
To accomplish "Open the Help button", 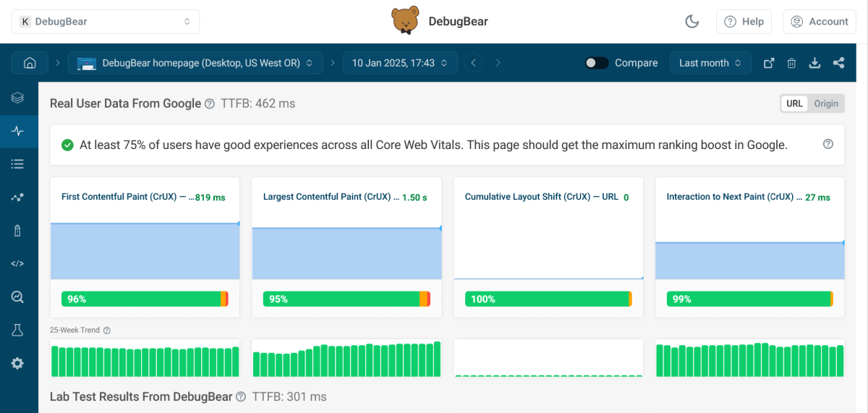I will pyautogui.click(x=744, y=22).
